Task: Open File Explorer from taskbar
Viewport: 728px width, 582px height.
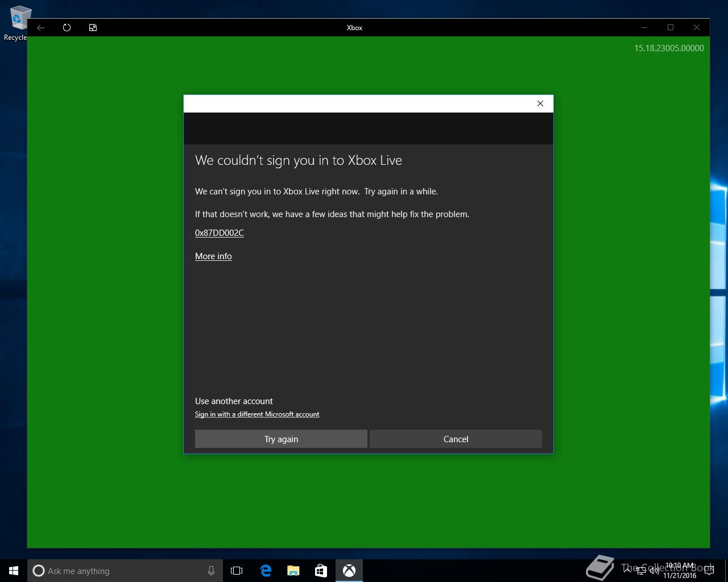Action: (x=293, y=571)
